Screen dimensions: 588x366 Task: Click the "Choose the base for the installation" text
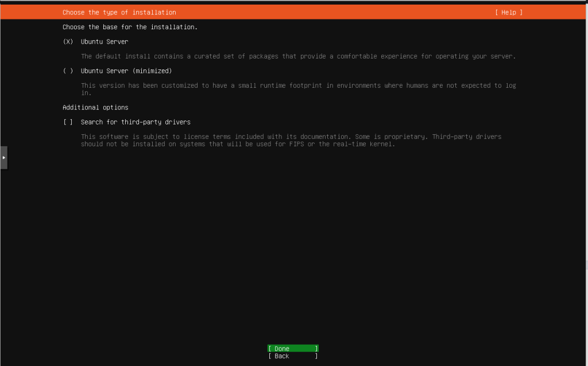(x=130, y=27)
